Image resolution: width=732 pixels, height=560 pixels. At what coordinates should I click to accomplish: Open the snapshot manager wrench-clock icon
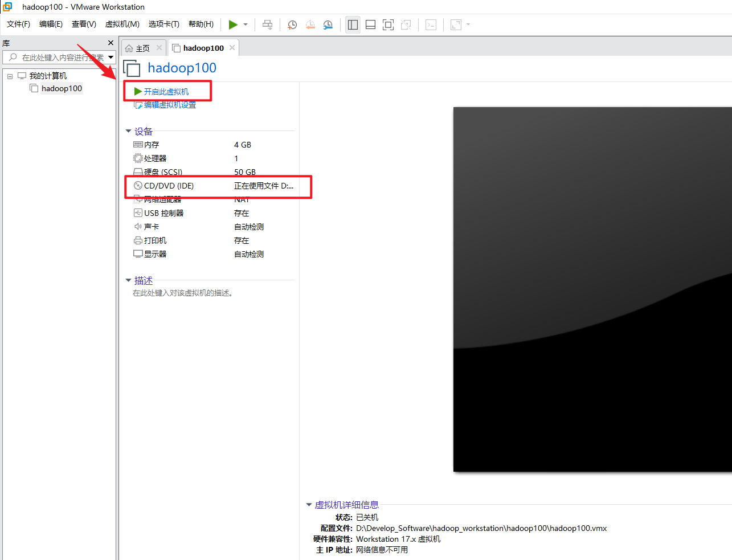(x=328, y=24)
